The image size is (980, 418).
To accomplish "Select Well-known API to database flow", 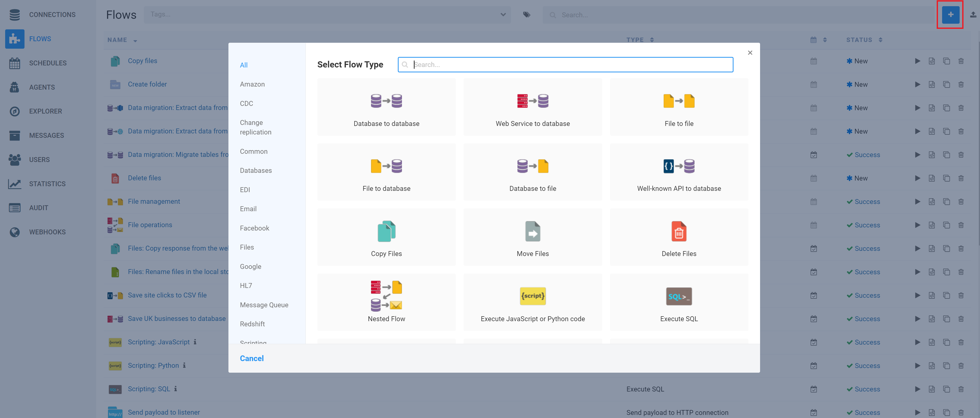I will 679,172.
